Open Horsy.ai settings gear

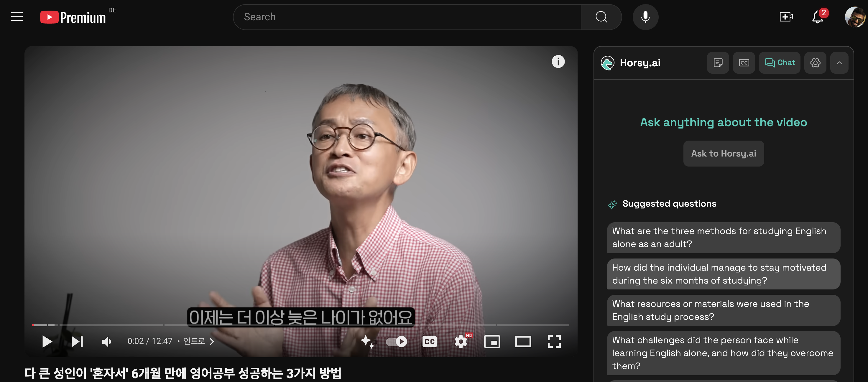click(x=815, y=63)
